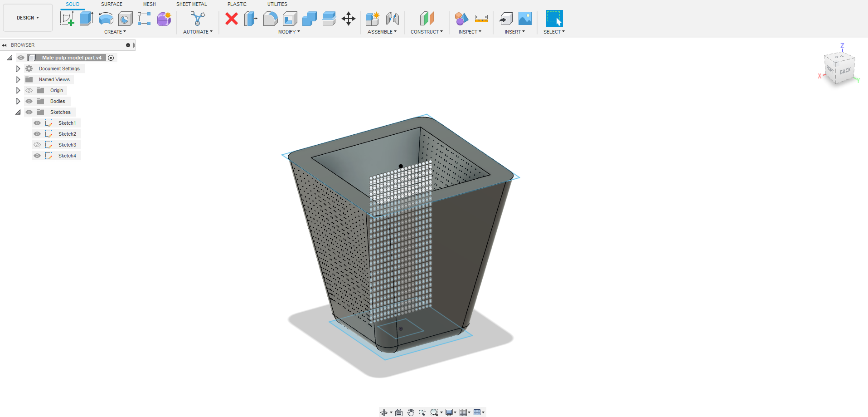The image size is (868, 417).
Task: Select the Press Pull tool icon
Action: (251, 19)
